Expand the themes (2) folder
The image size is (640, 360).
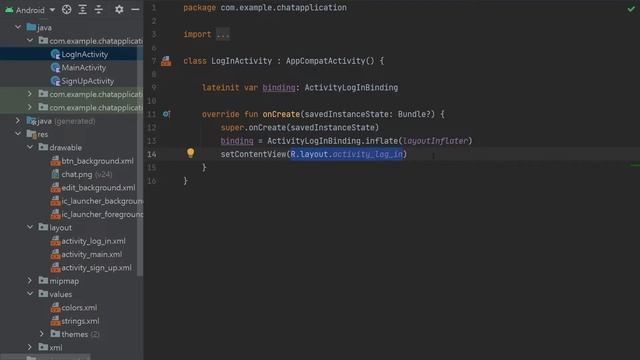coord(42,334)
